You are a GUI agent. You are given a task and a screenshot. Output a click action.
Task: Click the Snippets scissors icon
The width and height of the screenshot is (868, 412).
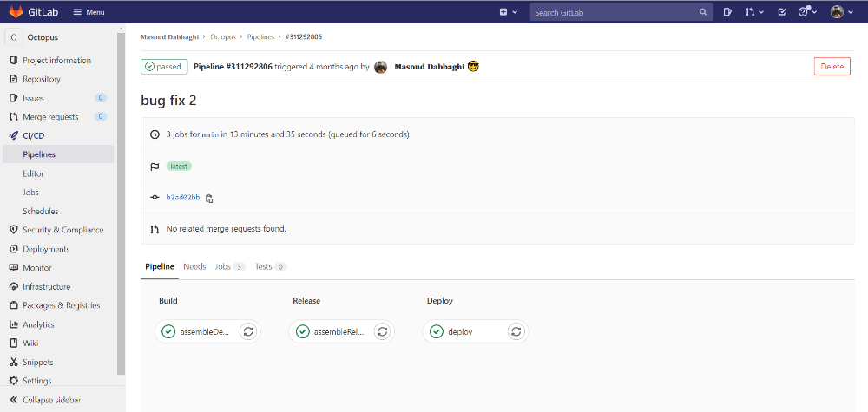coord(14,363)
